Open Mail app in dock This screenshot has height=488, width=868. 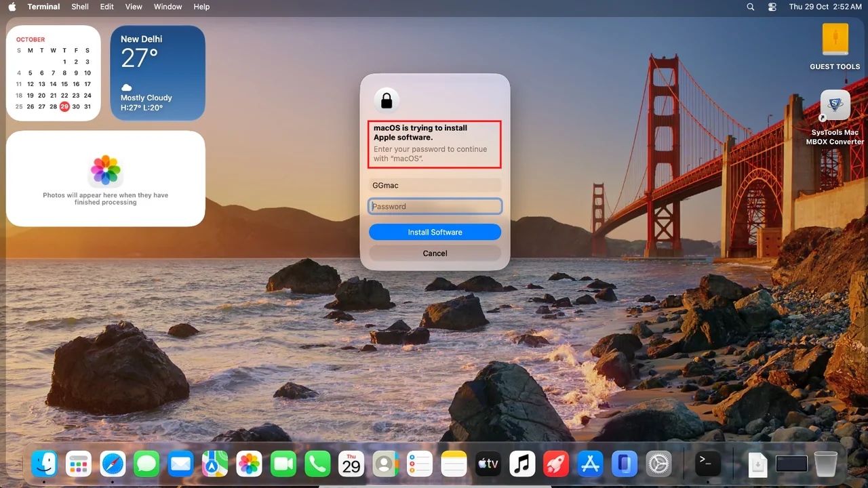click(x=181, y=464)
